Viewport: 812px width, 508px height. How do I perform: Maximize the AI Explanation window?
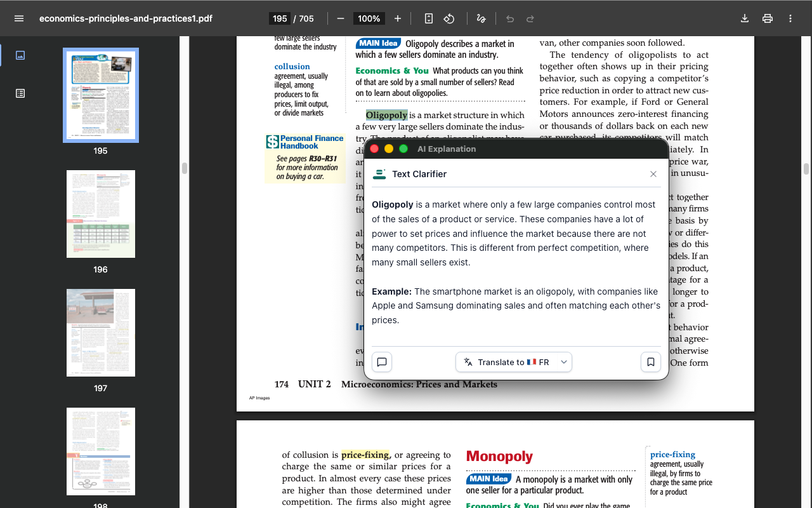403,149
